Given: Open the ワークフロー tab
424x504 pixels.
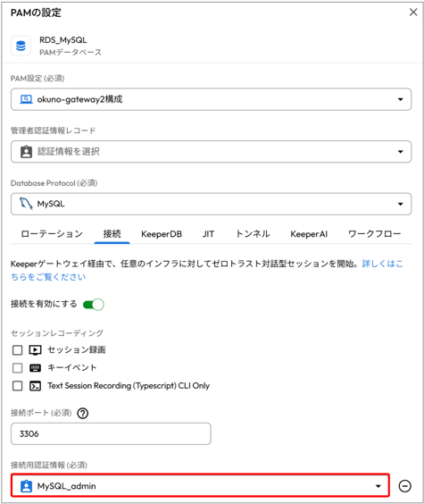Looking at the screenshot, I should click(375, 233).
